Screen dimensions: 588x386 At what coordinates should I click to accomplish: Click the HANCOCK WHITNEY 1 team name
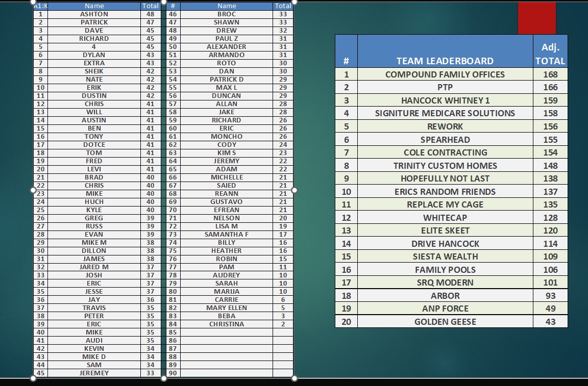pyautogui.click(x=445, y=100)
